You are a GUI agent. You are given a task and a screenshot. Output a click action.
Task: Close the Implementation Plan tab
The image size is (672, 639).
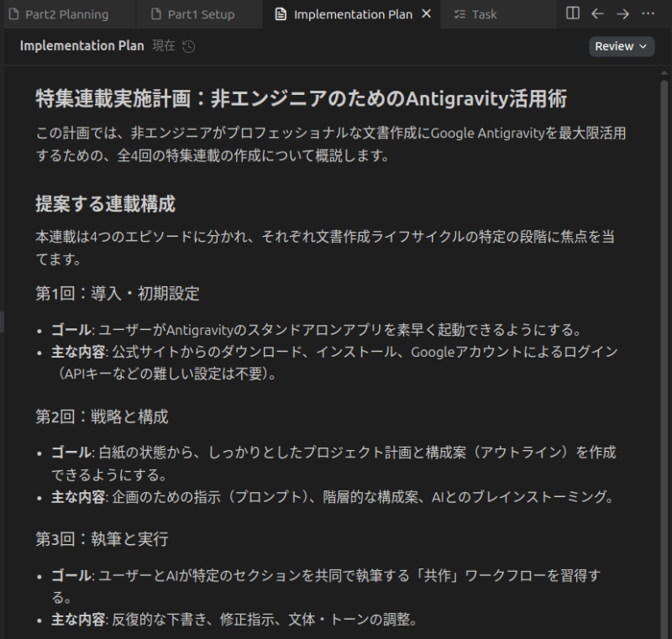[426, 14]
